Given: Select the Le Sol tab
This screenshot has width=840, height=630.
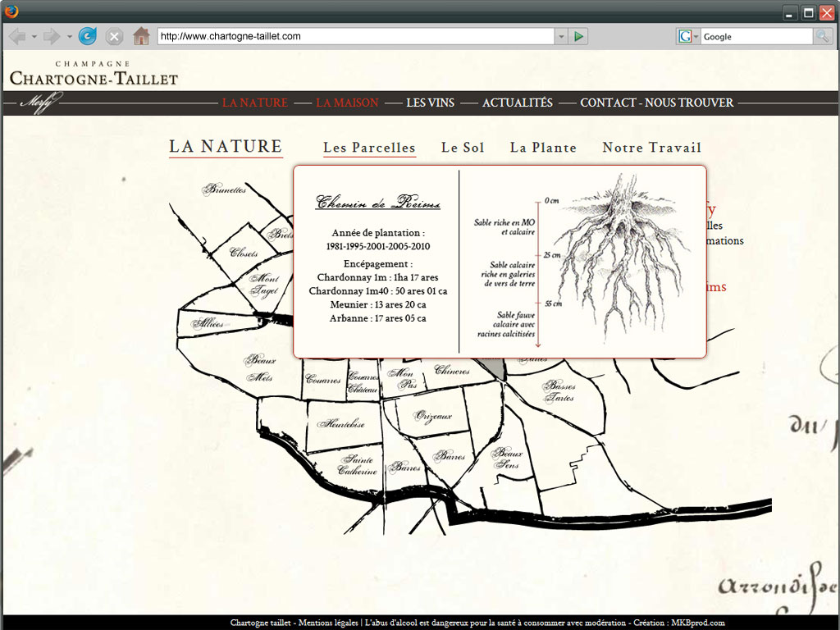Looking at the screenshot, I should tap(463, 148).
